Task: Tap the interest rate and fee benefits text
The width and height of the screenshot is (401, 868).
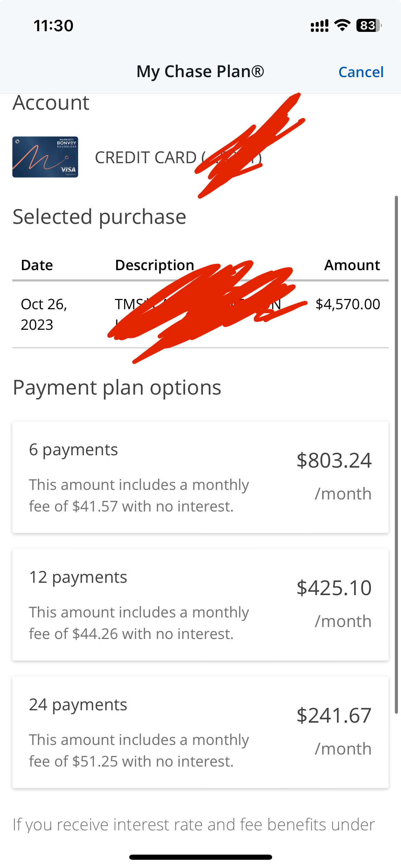Action: 194,824
